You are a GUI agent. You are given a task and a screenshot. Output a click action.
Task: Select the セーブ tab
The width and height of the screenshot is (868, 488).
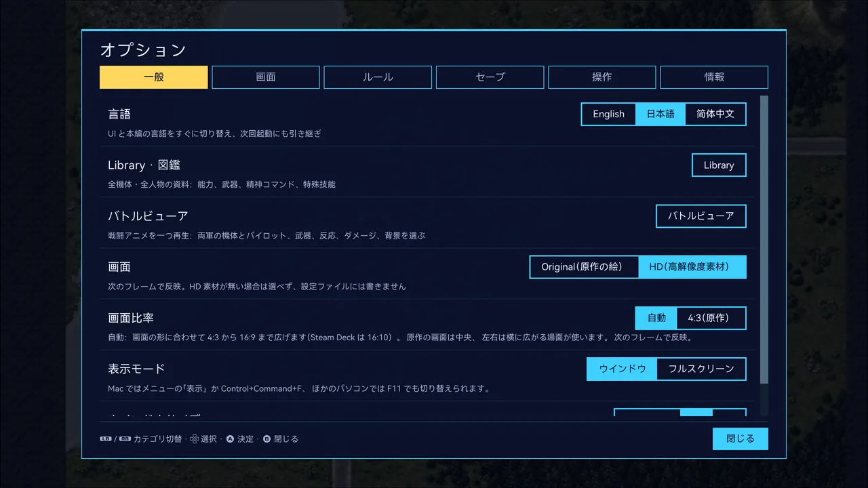(490, 77)
